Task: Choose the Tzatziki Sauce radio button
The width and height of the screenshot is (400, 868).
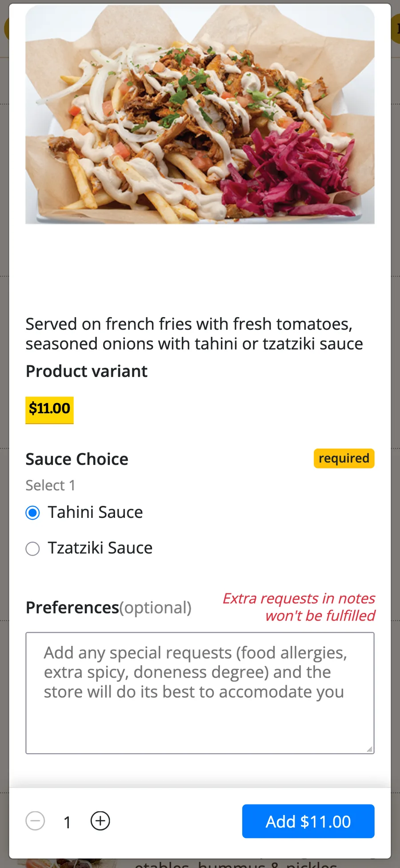Action: click(32, 549)
